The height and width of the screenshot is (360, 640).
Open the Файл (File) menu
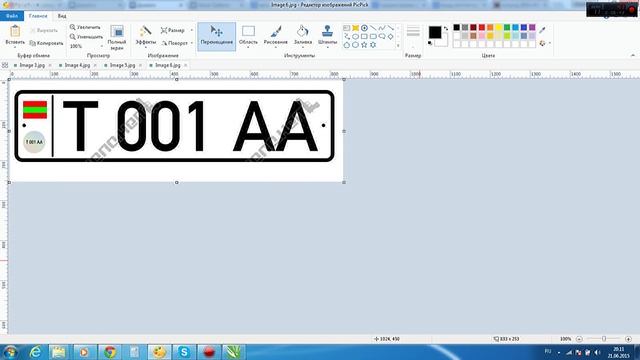12,16
